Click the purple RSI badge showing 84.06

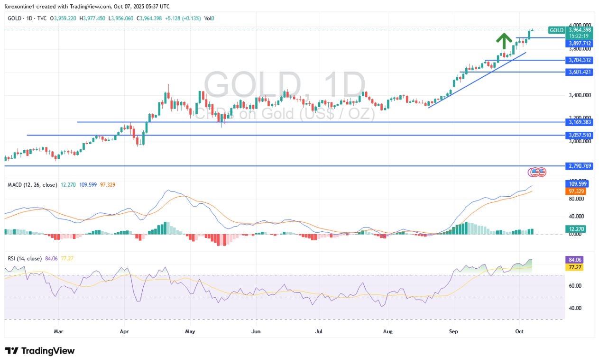(x=573, y=259)
